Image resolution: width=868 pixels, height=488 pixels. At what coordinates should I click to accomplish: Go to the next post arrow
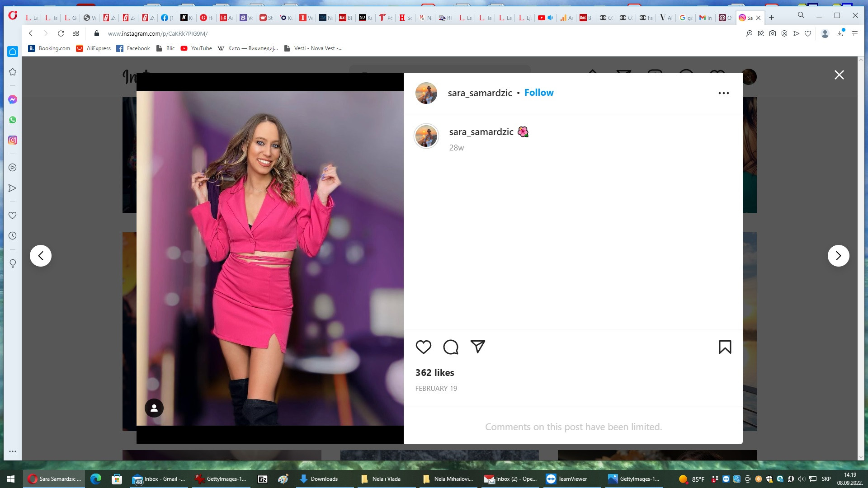[x=838, y=256]
